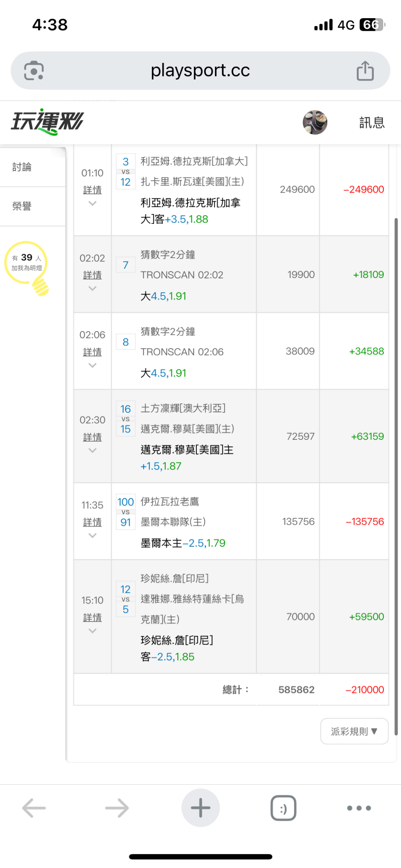Tap the camera search icon in address bar
This screenshot has width=401, height=868.
click(34, 71)
